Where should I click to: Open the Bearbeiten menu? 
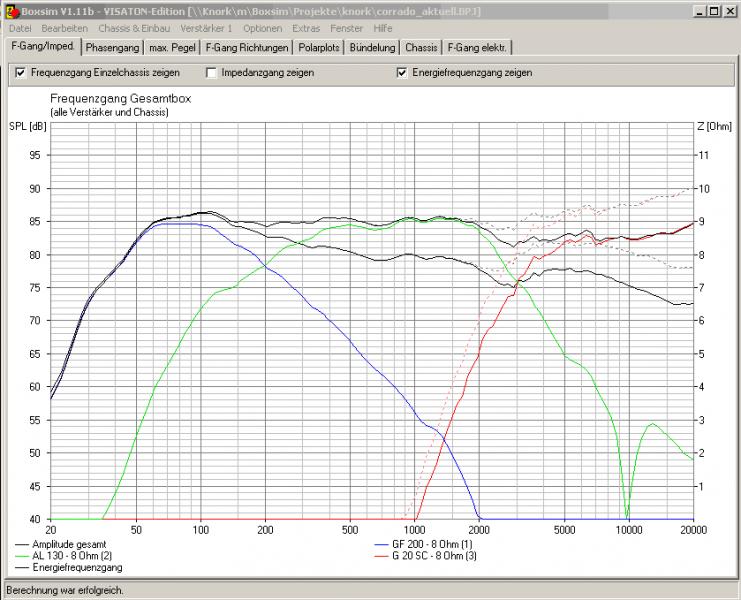[x=65, y=28]
